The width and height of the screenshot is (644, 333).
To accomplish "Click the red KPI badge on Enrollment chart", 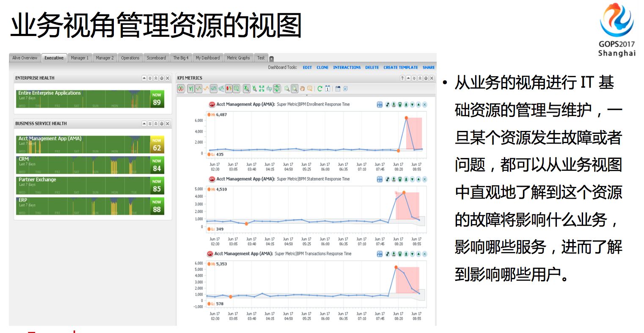I will tap(212, 104).
